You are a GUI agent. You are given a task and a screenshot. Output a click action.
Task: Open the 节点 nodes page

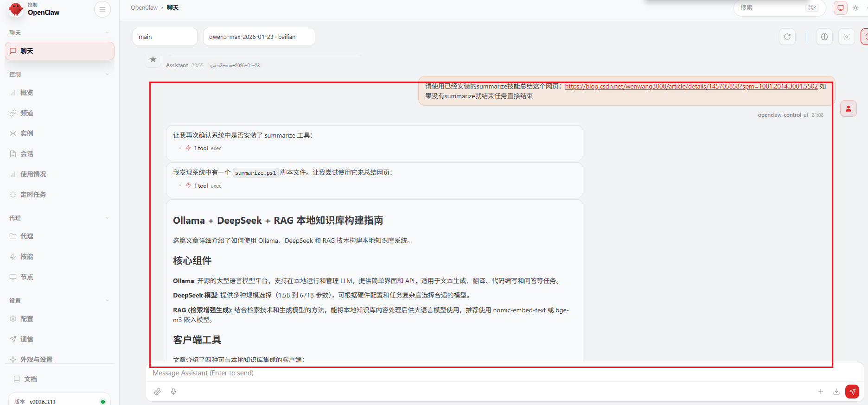click(59, 277)
